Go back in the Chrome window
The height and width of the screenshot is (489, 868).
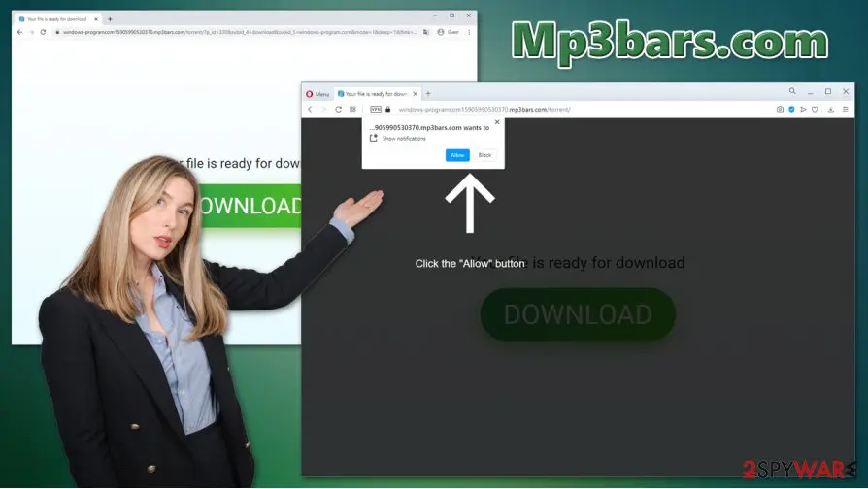pos(20,32)
